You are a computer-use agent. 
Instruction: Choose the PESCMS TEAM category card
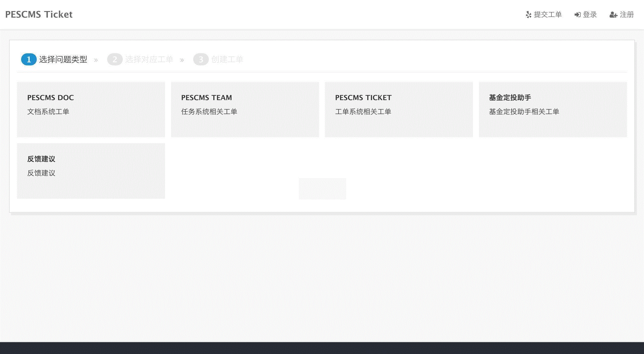[x=245, y=109]
